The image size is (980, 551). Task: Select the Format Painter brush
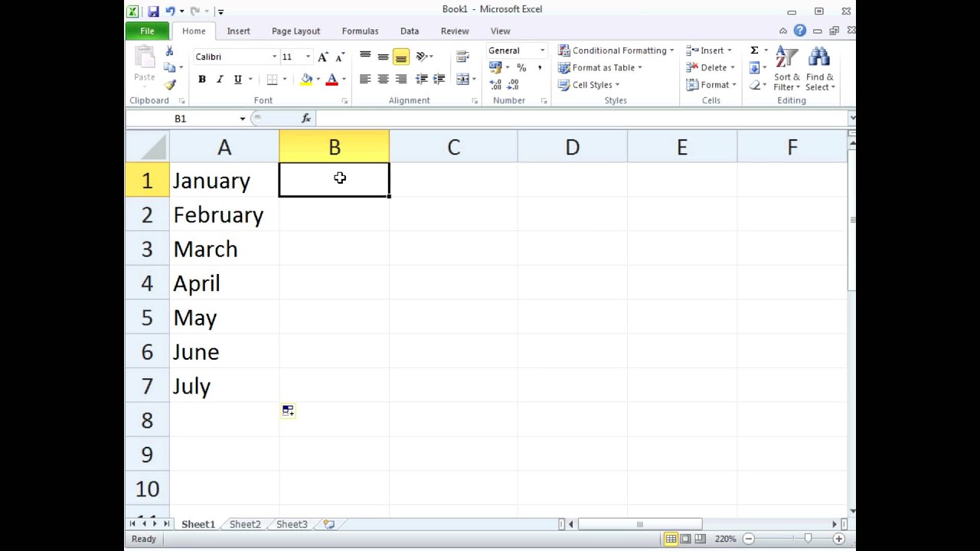click(169, 84)
